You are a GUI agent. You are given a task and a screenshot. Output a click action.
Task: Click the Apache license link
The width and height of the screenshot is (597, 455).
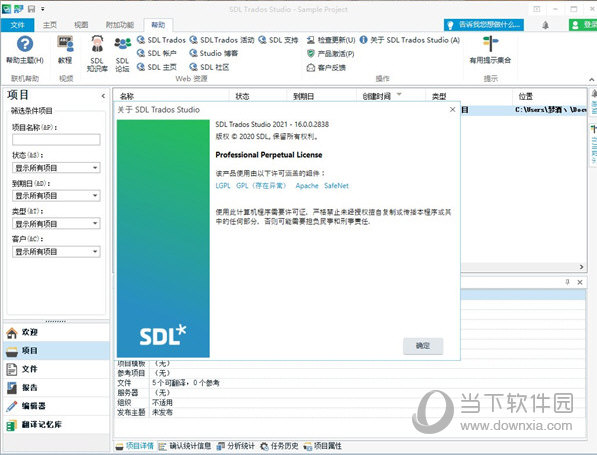coord(307,186)
